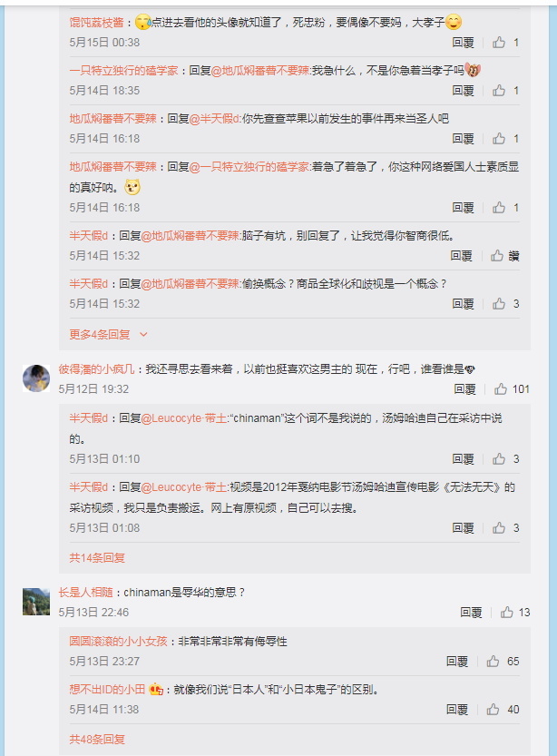Like 馄饨荔枝酱's comment with thumbs-up icon

point(499,43)
